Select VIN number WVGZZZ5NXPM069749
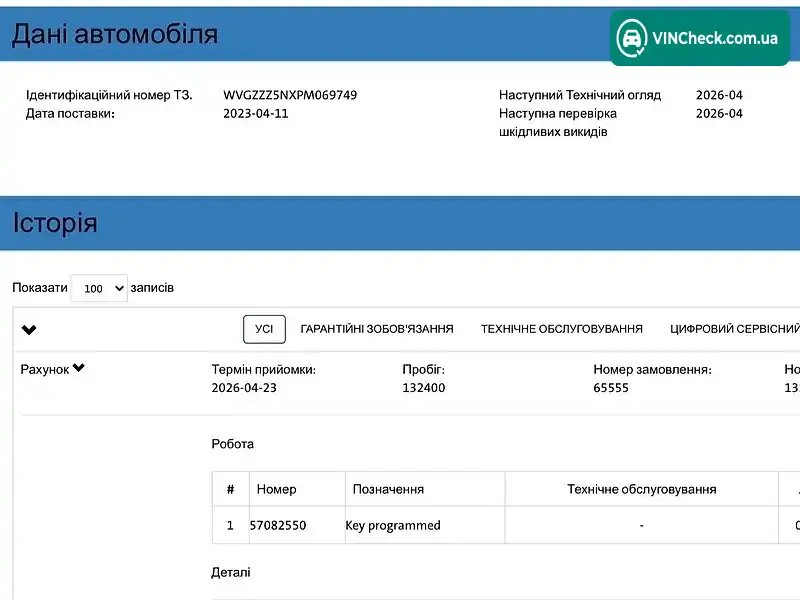The width and height of the screenshot is (800, 600). (x=290, y=95)
